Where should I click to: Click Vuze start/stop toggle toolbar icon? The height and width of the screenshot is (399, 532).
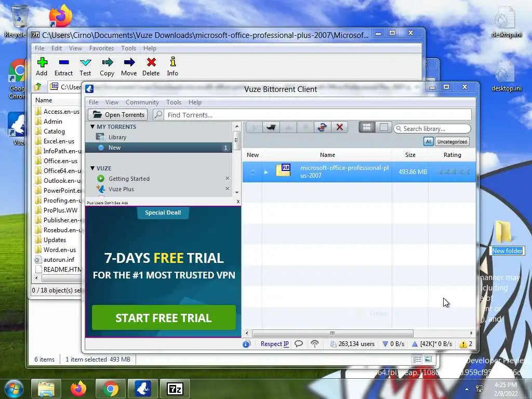point(322,127)
